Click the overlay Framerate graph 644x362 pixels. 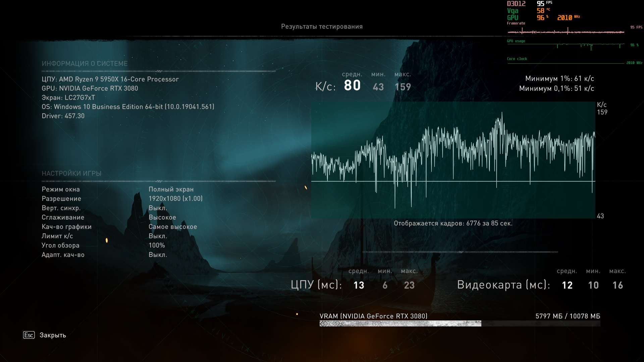(566, 32)
